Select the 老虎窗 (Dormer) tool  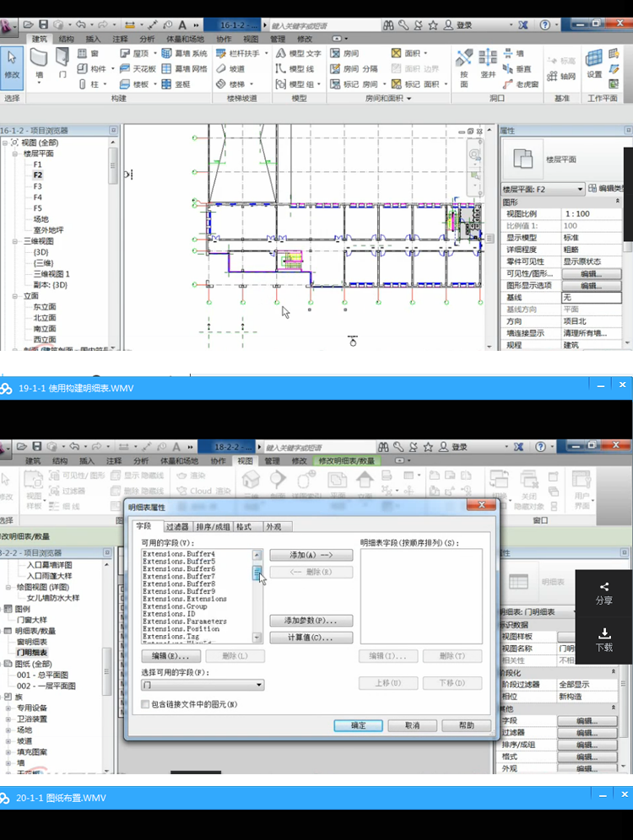[x=521, y=84]
